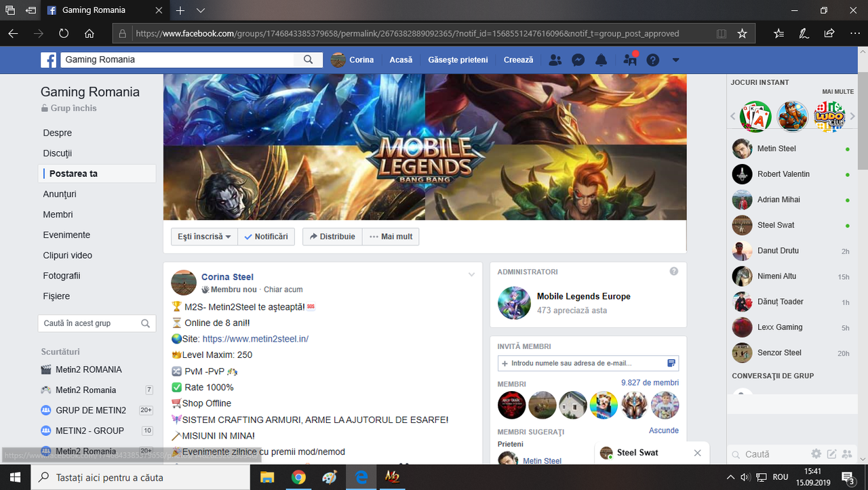
Task: Open the Mai mult options menu
Action: point(391,237)
